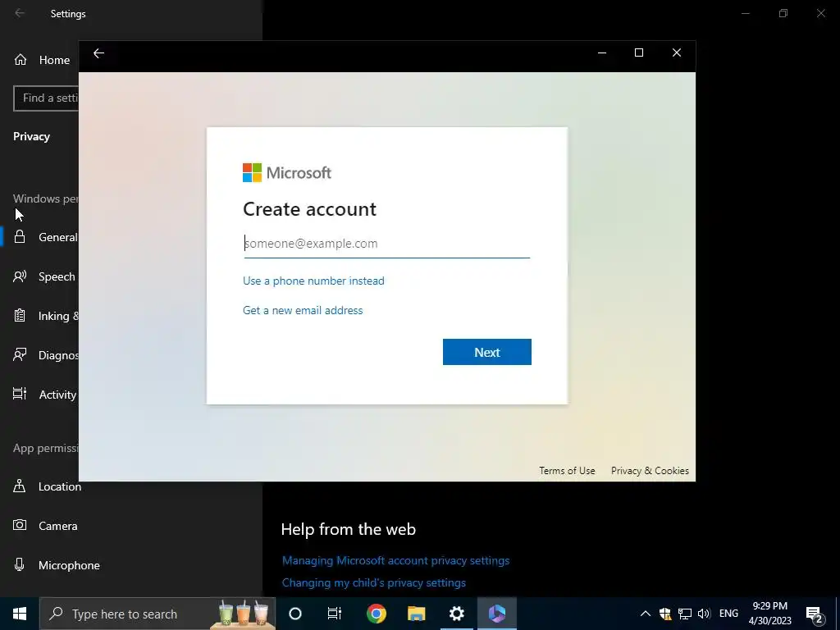
Task: Open Task View on taskbar
Action: 335,614
